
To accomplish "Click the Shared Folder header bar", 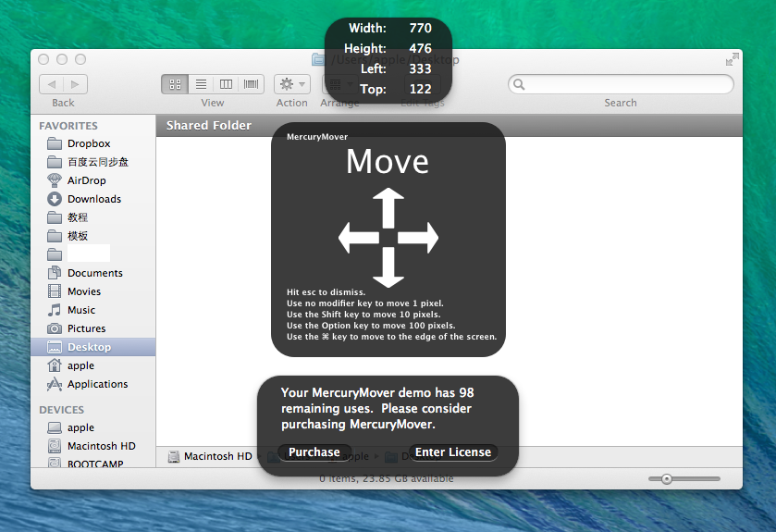I will pyautogui.click(x=450, y=126).
